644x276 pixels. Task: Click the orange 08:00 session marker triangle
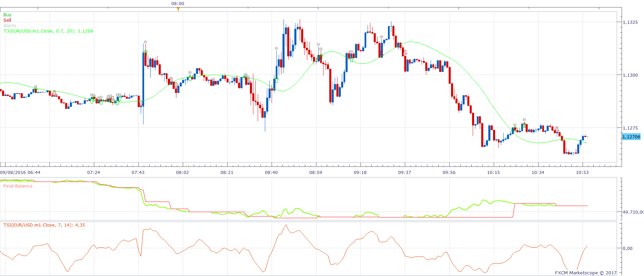pos(178,9)
